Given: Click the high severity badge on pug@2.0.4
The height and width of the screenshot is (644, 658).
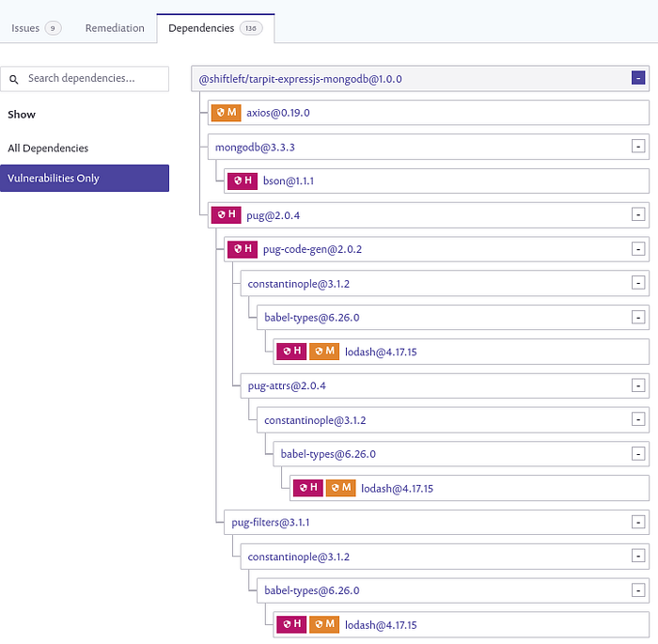Looking at the screenshot, I should 227,215.
